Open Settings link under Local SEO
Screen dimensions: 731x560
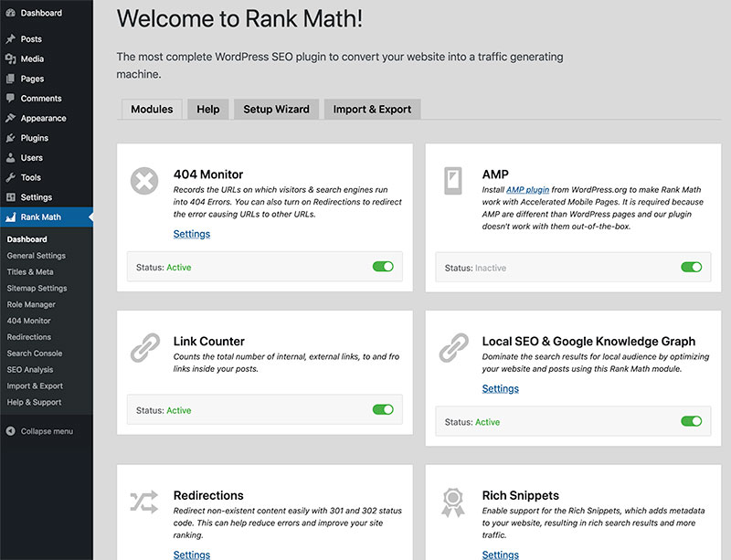point(500,388)
